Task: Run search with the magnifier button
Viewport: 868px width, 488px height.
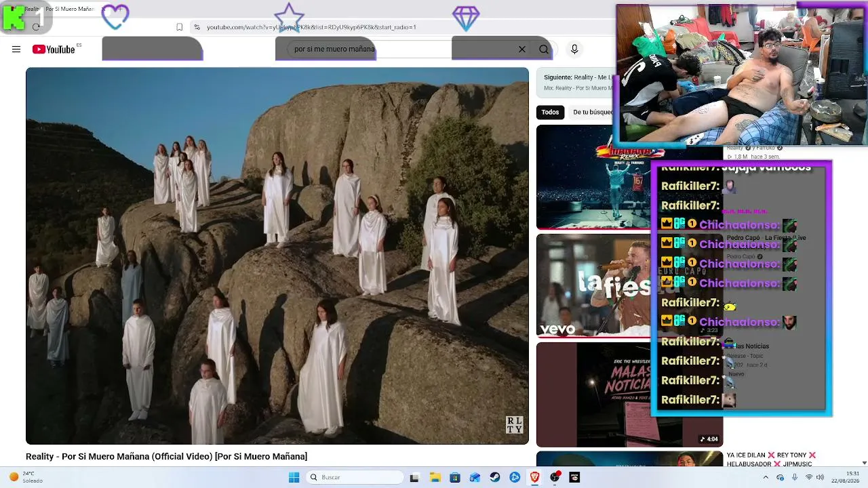Action: click(543, 49)
